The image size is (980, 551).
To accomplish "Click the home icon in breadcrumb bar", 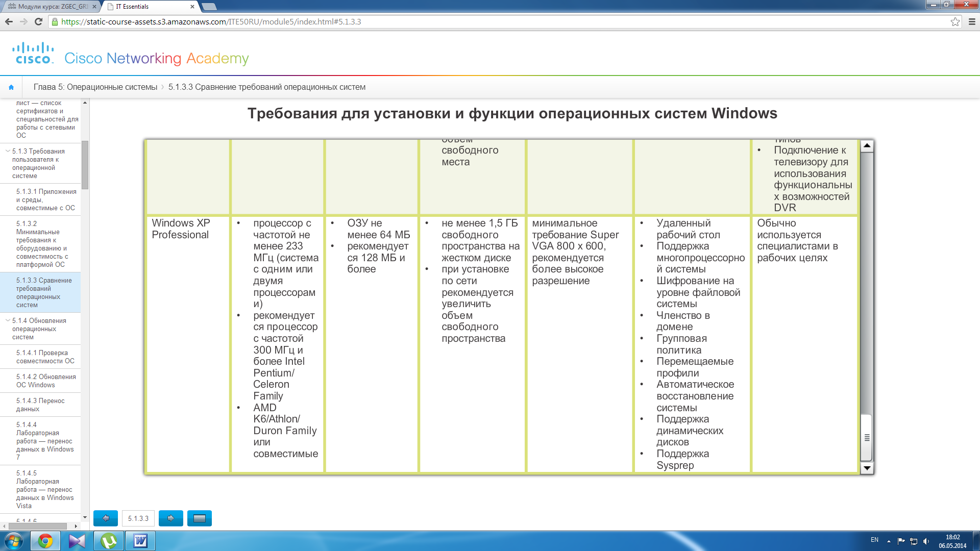I will click(11, 87).
